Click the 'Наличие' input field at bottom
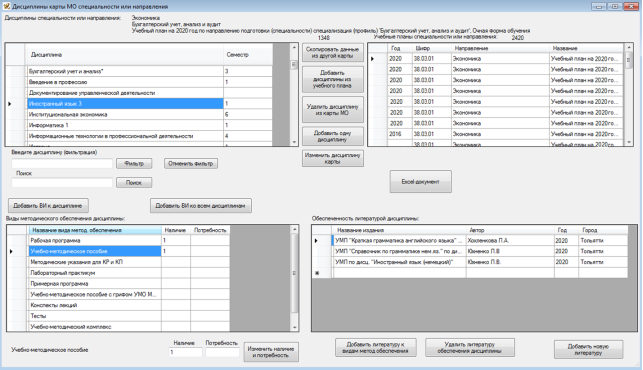This screenshot has height=370, width=643. [185, 352]
